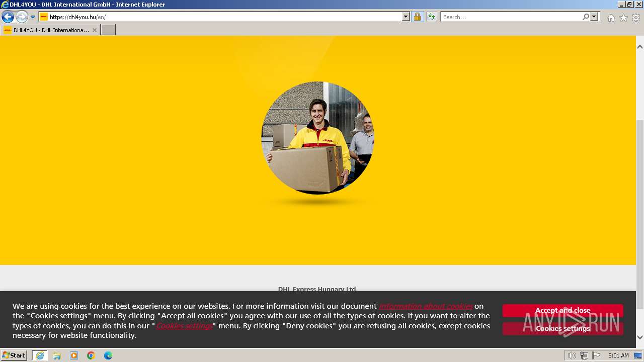The height and width of the screenshot is (362, 644).
Task: Open the recent pages dropdown arrow
Action: coord(33,17)
